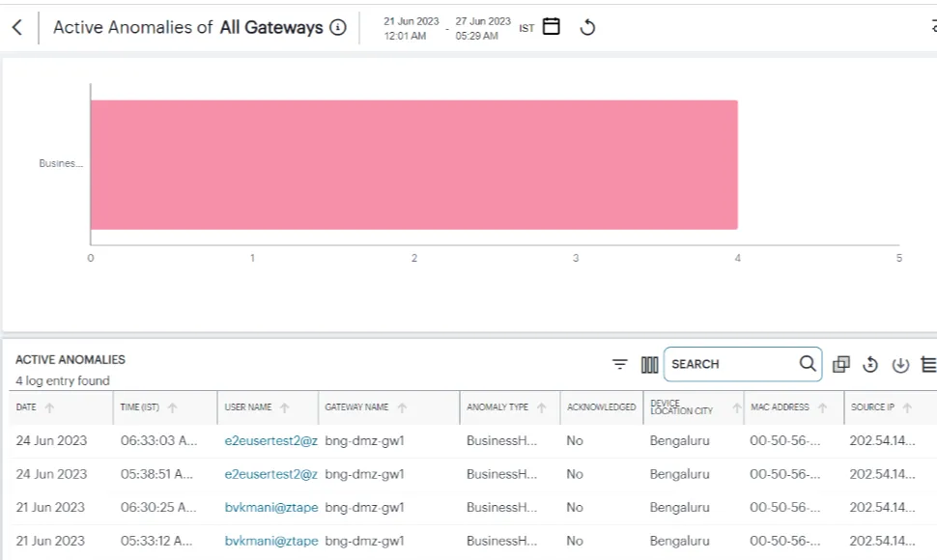Open info icon beside All Gateways

338,27
